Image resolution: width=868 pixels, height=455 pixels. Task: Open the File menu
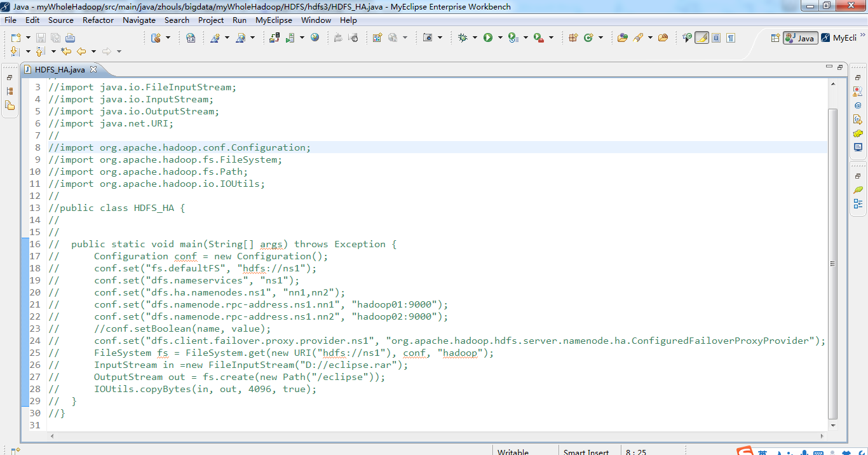tap(10, 20)
